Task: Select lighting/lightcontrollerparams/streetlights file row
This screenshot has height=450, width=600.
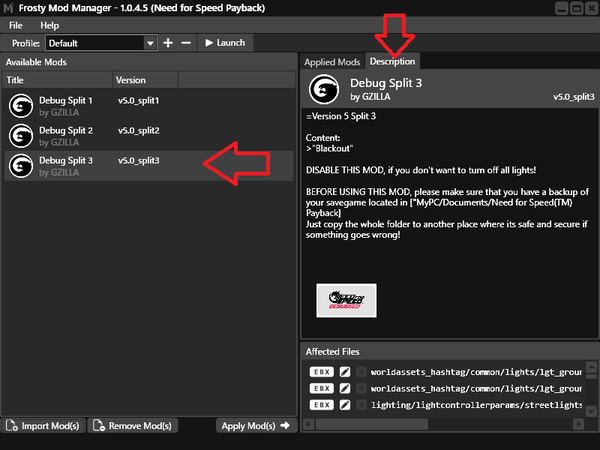Action: coord(444,405)
